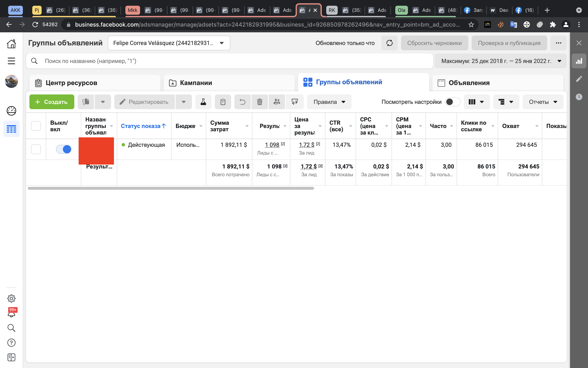This screenshot has height=368, width=588.
Task: Click the sidebar panel toggle icon at bottom
Action: click(11, 357)
